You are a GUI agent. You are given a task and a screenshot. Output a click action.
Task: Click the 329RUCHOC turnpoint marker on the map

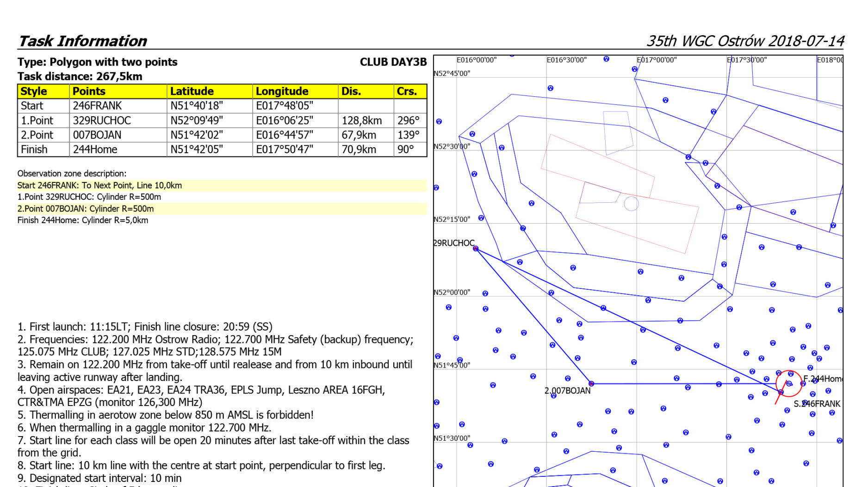476,249
